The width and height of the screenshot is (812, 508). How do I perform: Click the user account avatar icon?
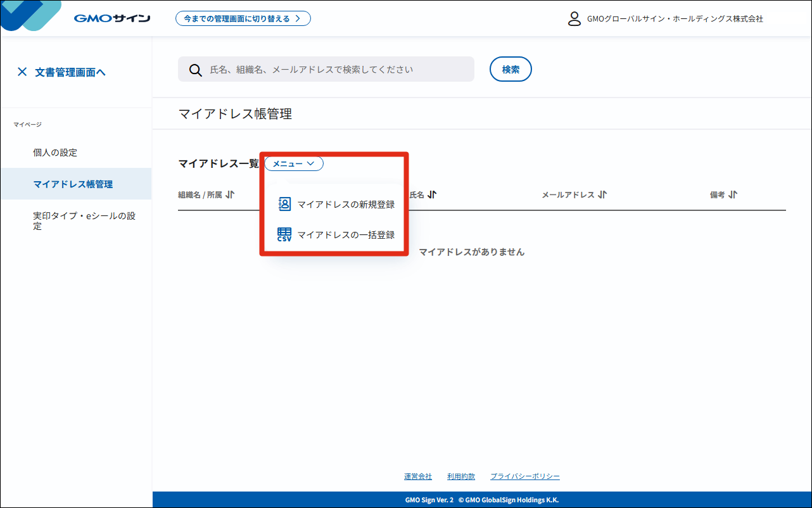pos(574,19)
